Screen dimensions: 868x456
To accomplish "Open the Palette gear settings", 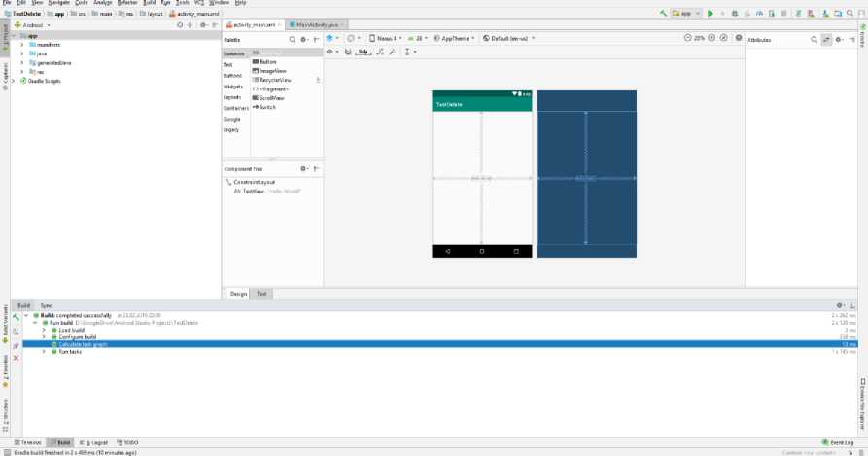I will click(304, 39).
